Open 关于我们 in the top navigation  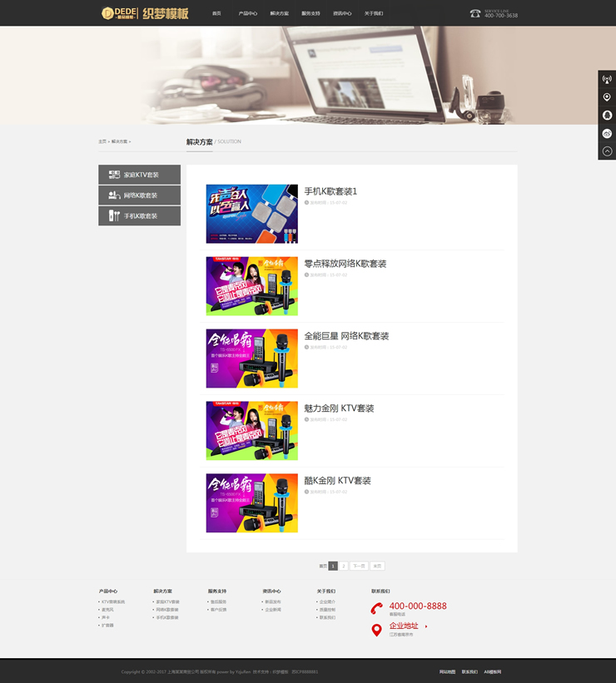374,13
